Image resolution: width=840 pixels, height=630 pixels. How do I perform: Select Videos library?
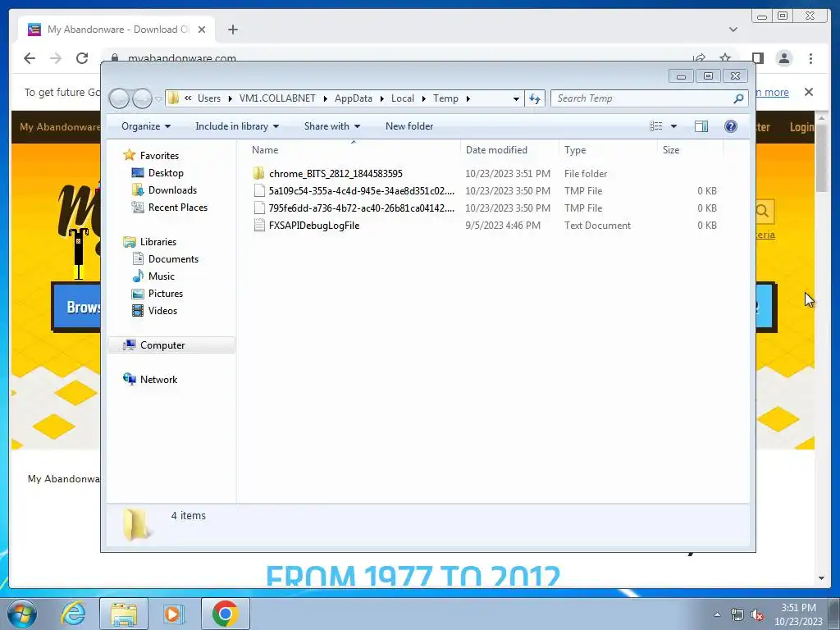tap(162, 310)
